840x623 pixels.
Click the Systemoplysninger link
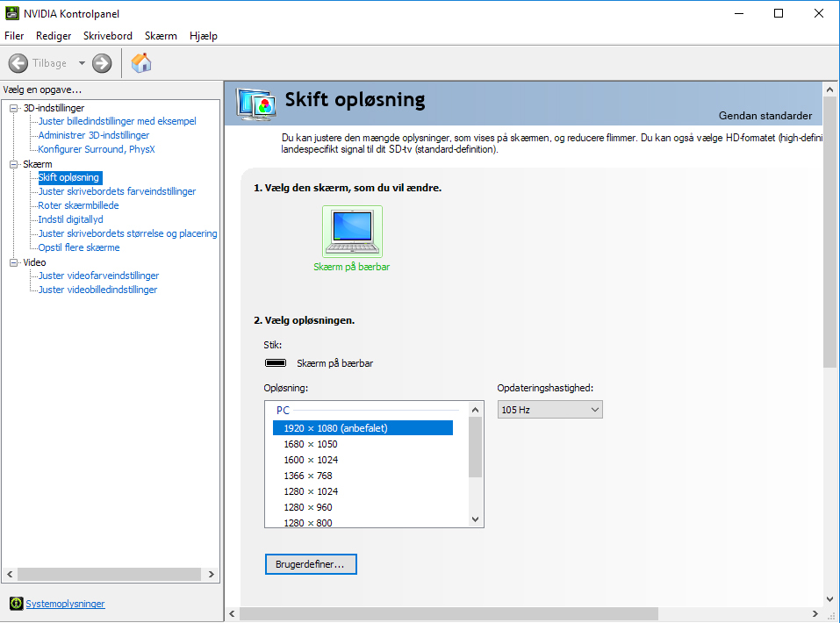(65, 604)
